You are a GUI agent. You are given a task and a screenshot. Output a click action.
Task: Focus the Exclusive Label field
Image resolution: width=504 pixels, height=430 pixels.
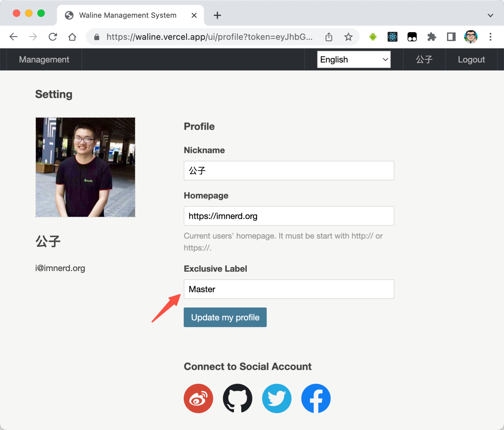[289, 289]
